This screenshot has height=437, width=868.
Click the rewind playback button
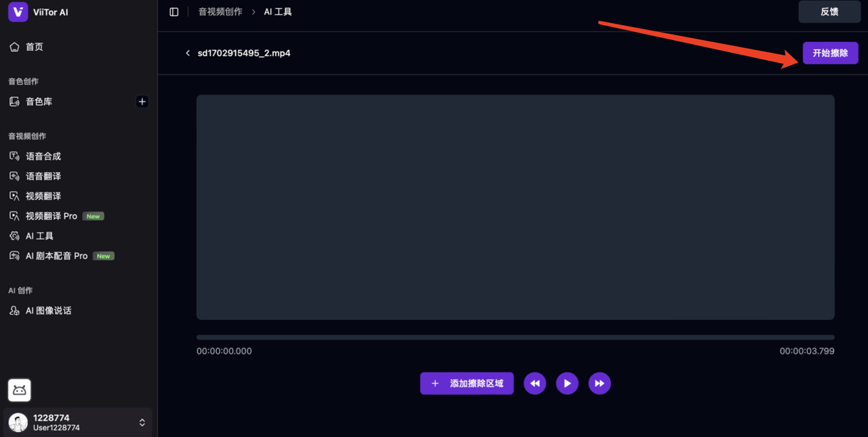click(x=534, y=383)
